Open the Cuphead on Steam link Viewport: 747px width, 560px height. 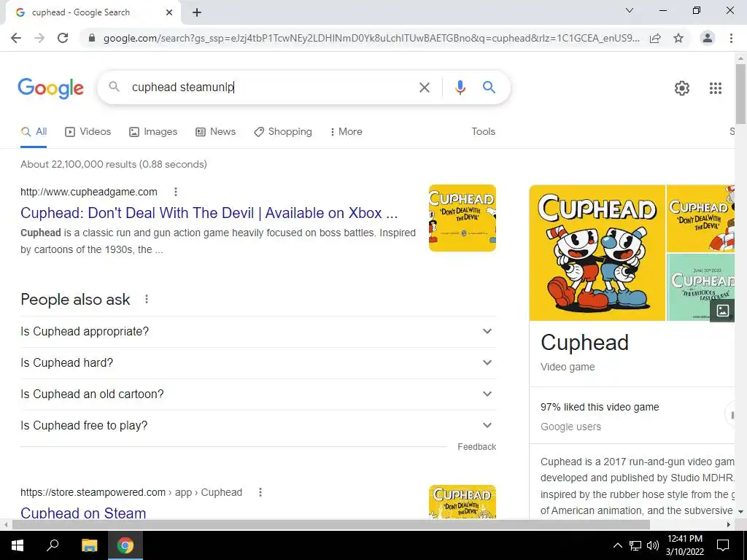click(x=83, y=513)
